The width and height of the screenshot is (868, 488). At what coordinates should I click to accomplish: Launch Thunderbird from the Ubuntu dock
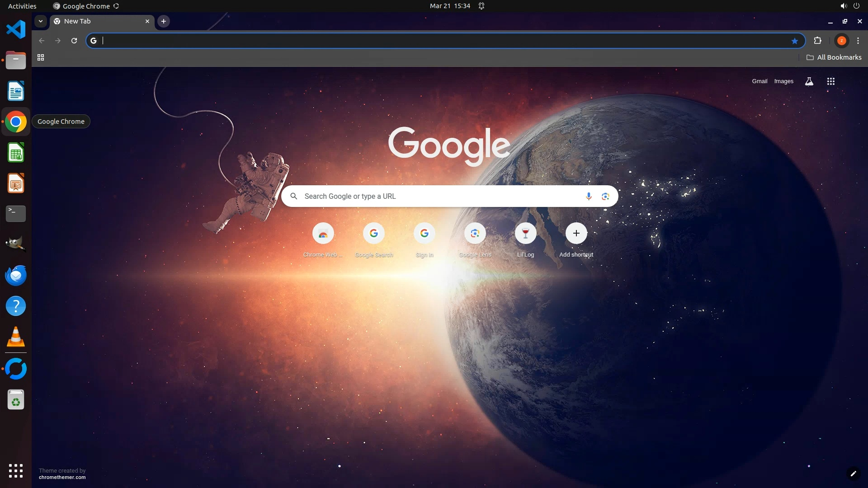coord(16,276)
